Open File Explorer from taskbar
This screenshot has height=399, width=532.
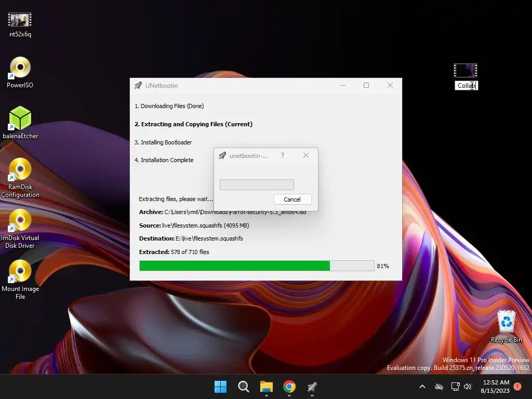(x=267, y=387)
